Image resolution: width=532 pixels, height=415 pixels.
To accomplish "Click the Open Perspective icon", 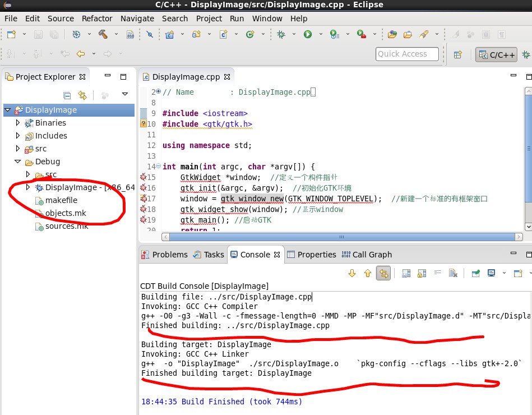I will (x=458, y=54).
